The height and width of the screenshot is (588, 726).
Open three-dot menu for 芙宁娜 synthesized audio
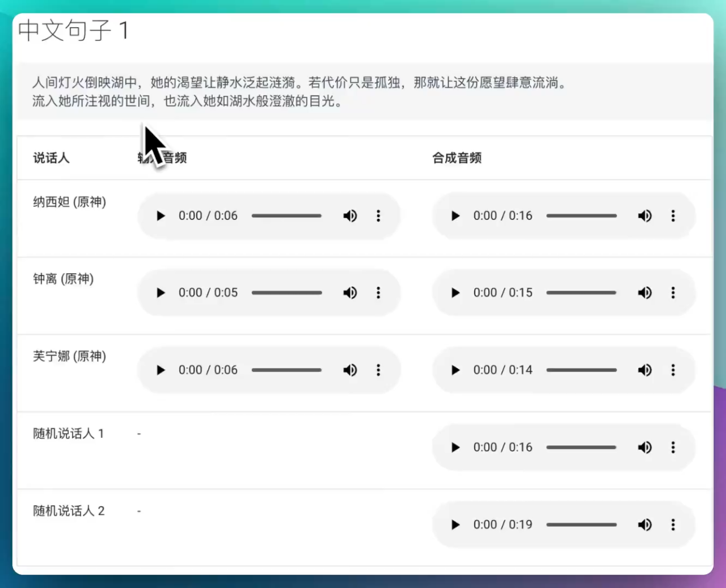coord(673,370)
